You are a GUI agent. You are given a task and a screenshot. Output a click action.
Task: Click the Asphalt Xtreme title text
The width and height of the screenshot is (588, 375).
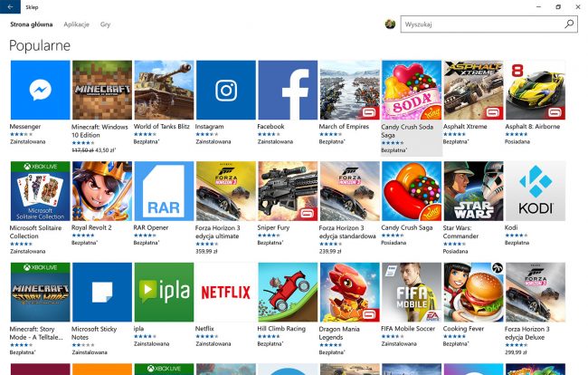coord(465,127)
